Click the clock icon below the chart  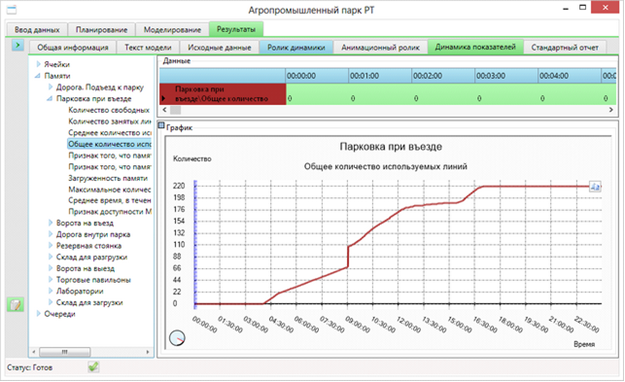(177, 338)
